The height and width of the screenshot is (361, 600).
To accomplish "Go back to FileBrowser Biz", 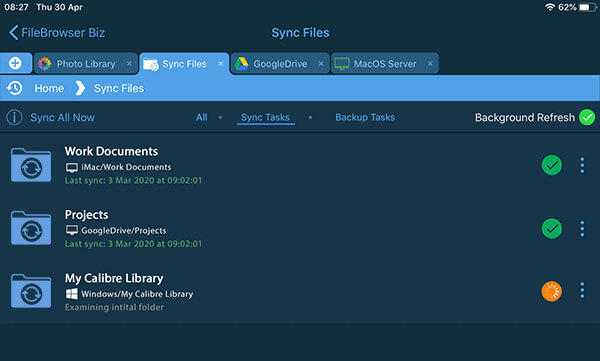I will [x=57, y=33].
